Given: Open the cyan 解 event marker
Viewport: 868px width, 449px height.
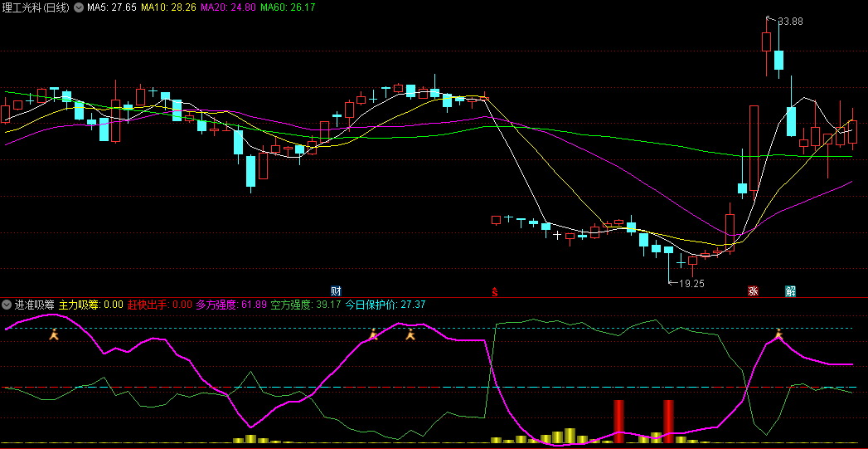Looking at the screenshot, I should click(791, 291).
